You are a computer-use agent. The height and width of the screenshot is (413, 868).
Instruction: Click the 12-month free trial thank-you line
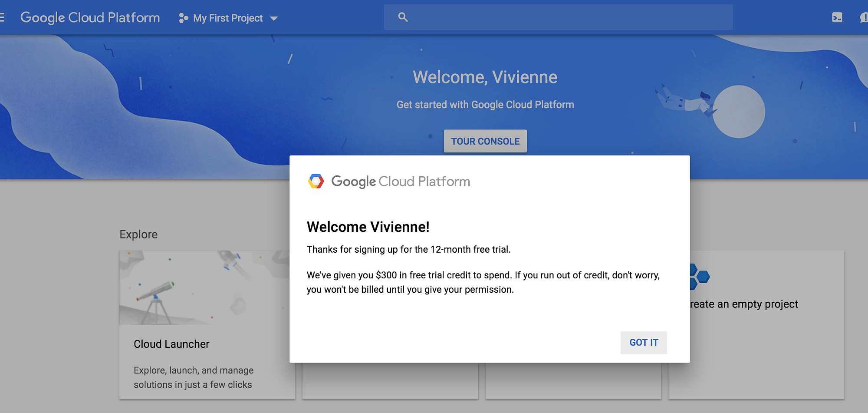tap(409, 249)
